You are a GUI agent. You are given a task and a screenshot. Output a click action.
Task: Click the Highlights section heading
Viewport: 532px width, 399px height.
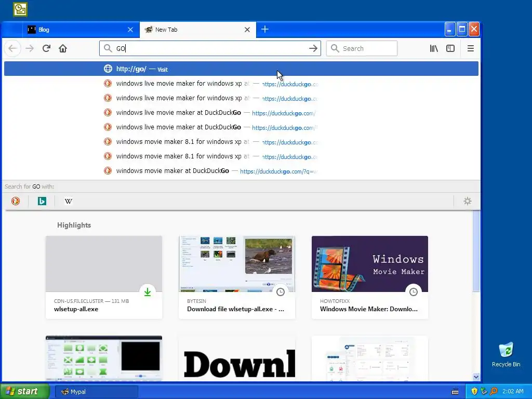[74, 225]
